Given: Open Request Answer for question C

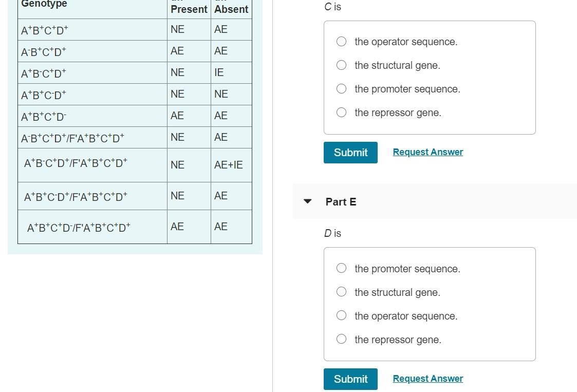Looking at the screenshot, I should pyautogui.click(x=427, y=152).
